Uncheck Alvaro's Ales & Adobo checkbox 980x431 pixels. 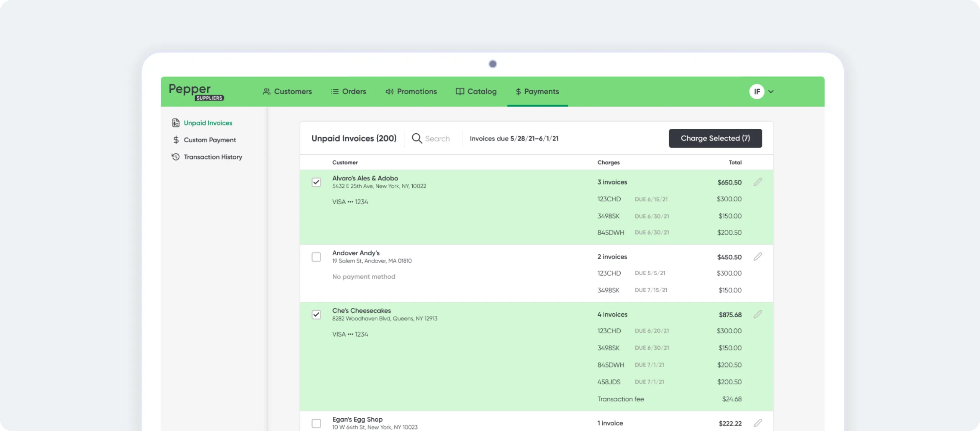coord(316,182)
